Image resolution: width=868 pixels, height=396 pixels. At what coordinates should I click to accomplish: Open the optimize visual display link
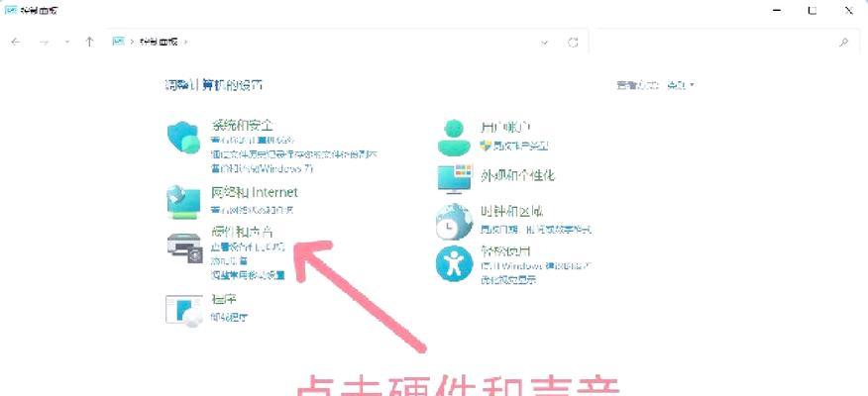508,280
